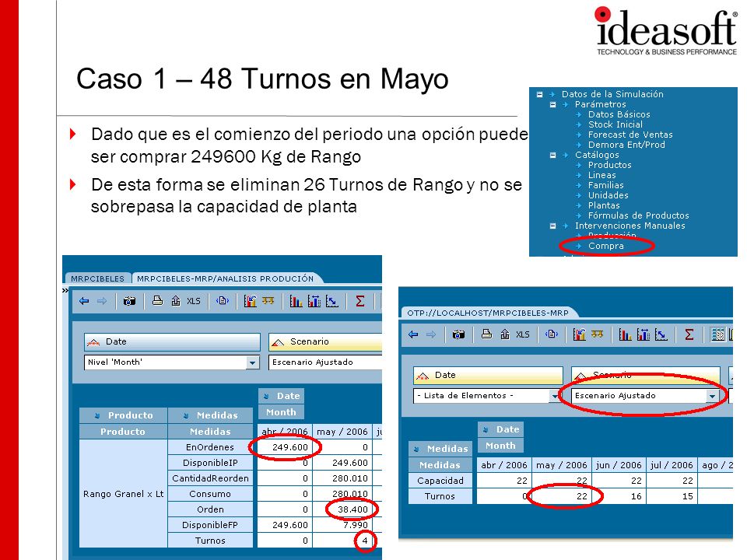
Task: Click Scenario dimension header in Analisis Produción panel
Action: point(326,341)
